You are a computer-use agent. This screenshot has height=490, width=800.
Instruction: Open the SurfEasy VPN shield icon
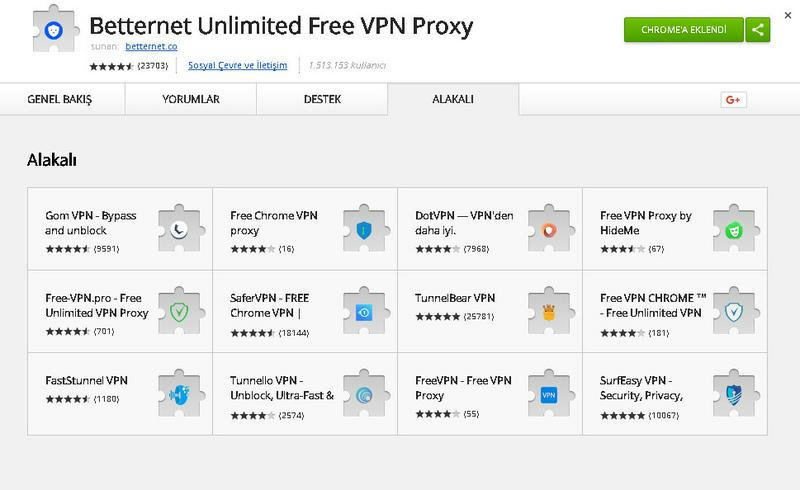point(734,394)
